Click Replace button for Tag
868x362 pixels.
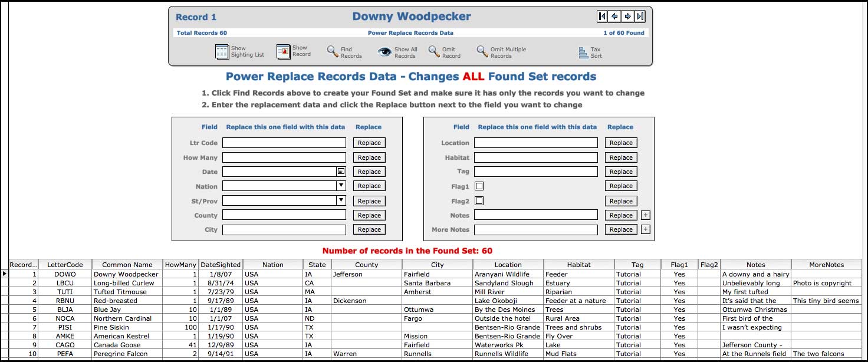621,172
